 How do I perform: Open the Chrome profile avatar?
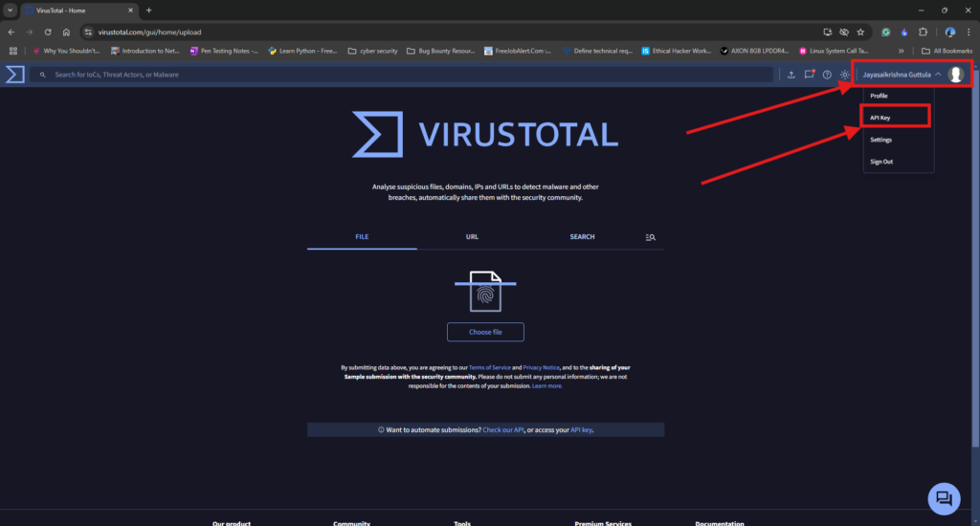[x=950, y=32]
